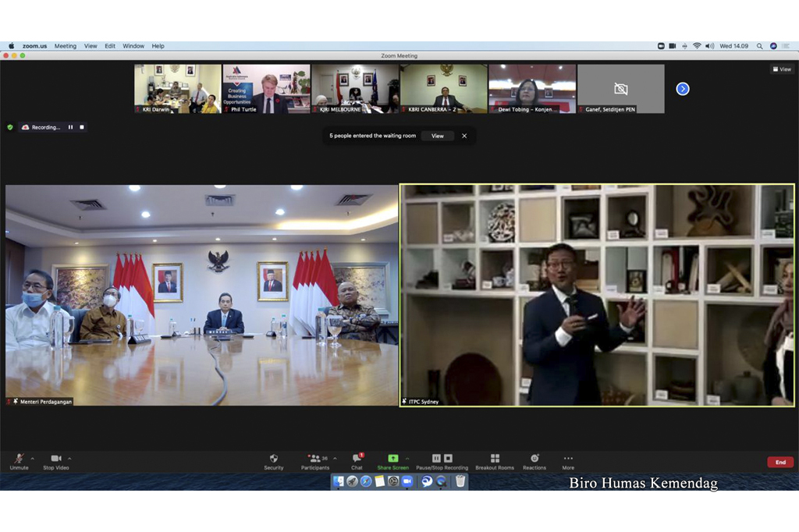
Task: Select KJRI MELBOURNE video thumbnail
Action: click(355, 89)
